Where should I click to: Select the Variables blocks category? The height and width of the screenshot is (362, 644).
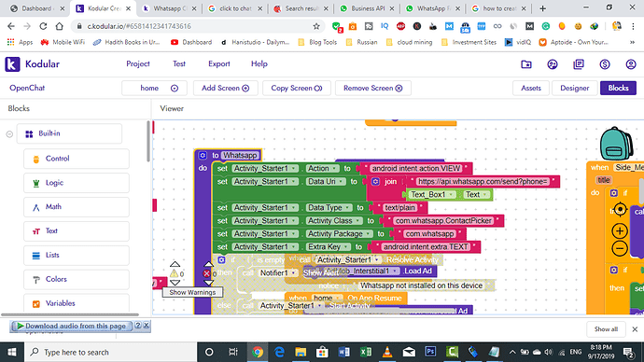click(x=77, y=304)
